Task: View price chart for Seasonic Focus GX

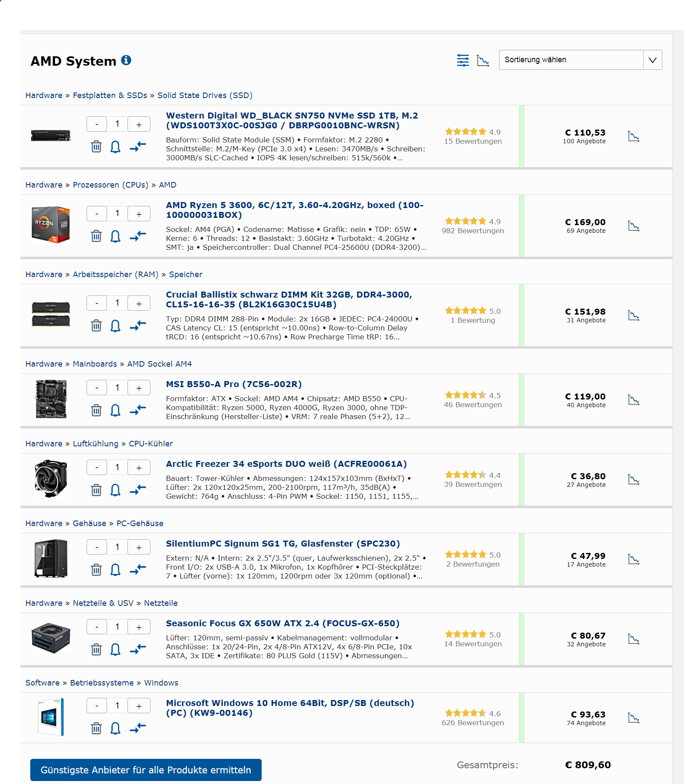Action: [634, 639]
